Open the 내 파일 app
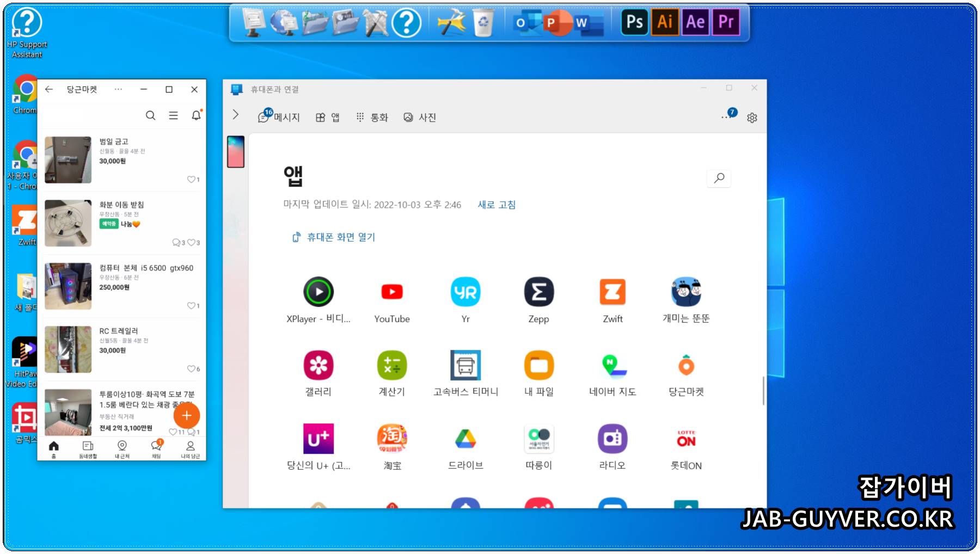 coord(539,365)
